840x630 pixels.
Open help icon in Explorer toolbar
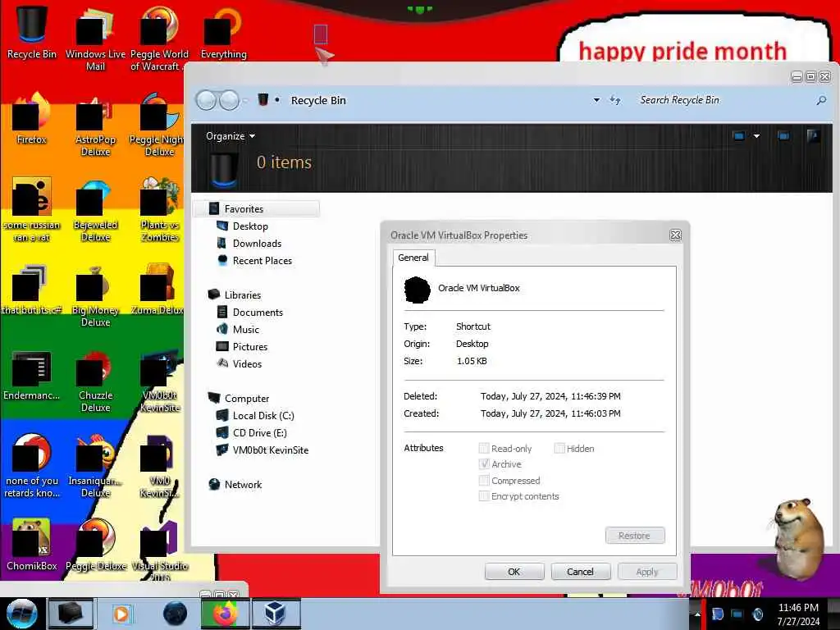click(x=813, y=136)
